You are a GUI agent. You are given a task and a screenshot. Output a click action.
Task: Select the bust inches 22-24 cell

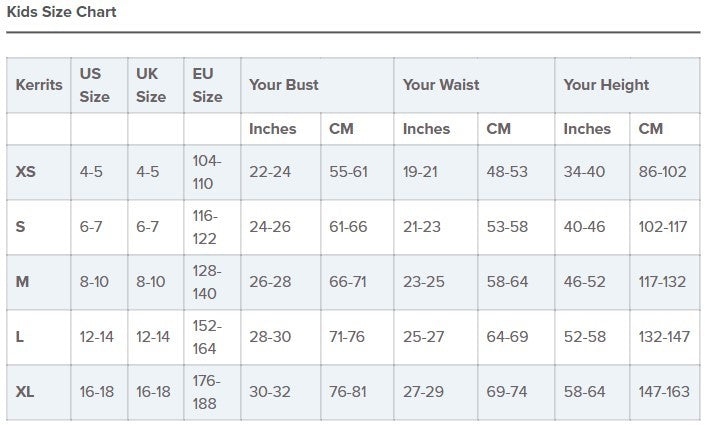tap(270, 172)
